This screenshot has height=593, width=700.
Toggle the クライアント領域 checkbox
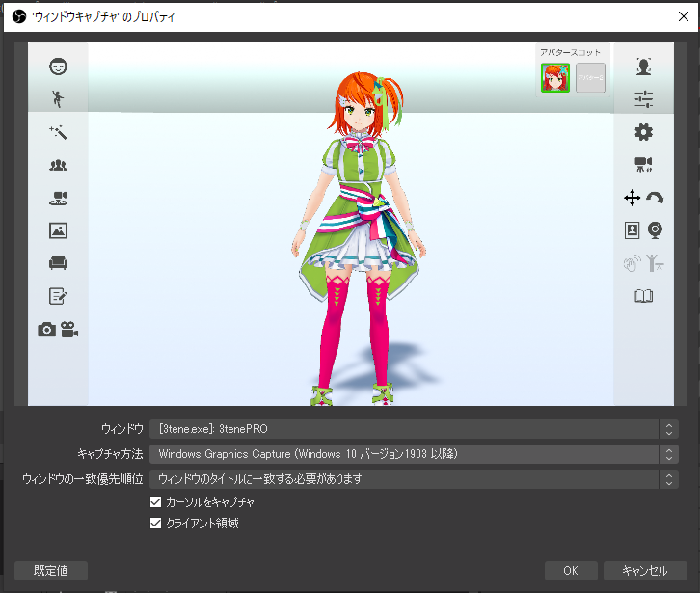click(155, 523)
